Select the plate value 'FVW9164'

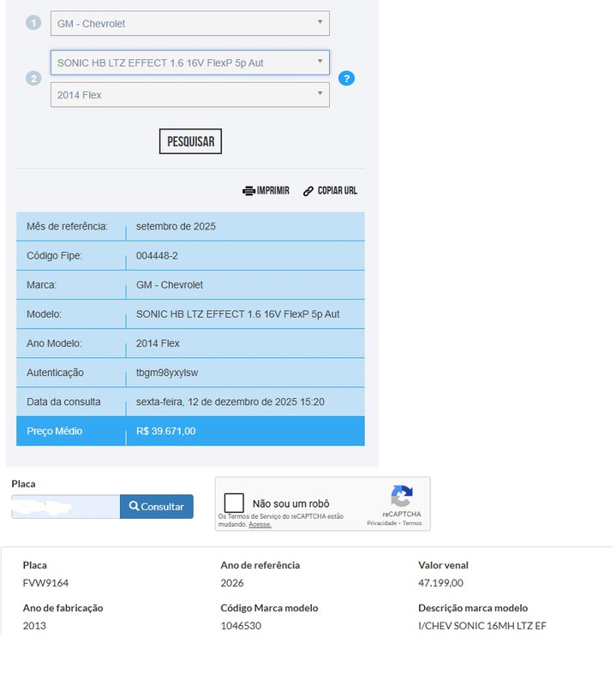(x=46, y=584)
